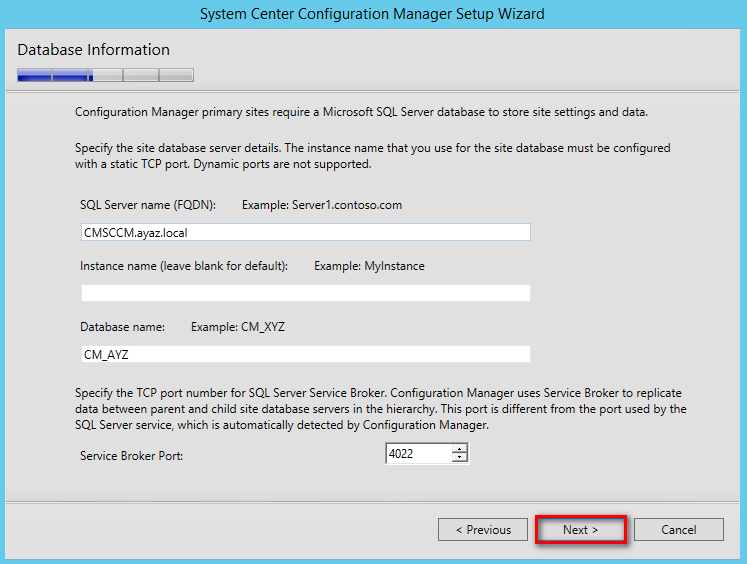Click the Database Information heading
This screenshot has height=564, width=747.
point(93,50)
